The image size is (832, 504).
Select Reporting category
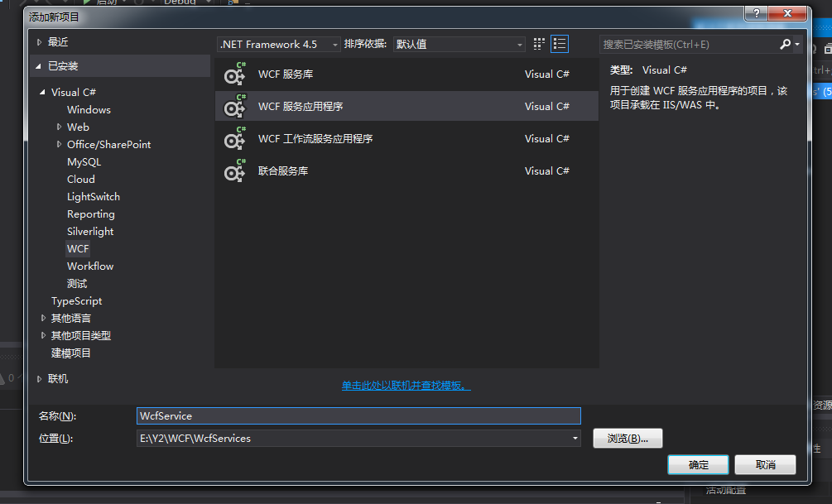point(91,214)
